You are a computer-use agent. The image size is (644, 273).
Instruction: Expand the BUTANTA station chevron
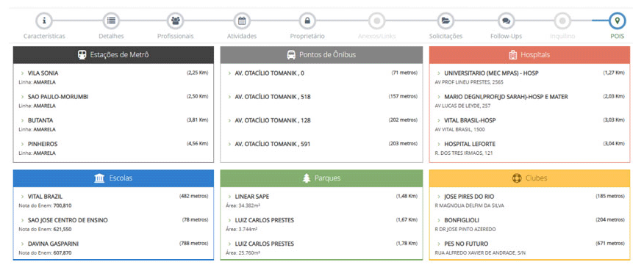(x=23, y=120)
